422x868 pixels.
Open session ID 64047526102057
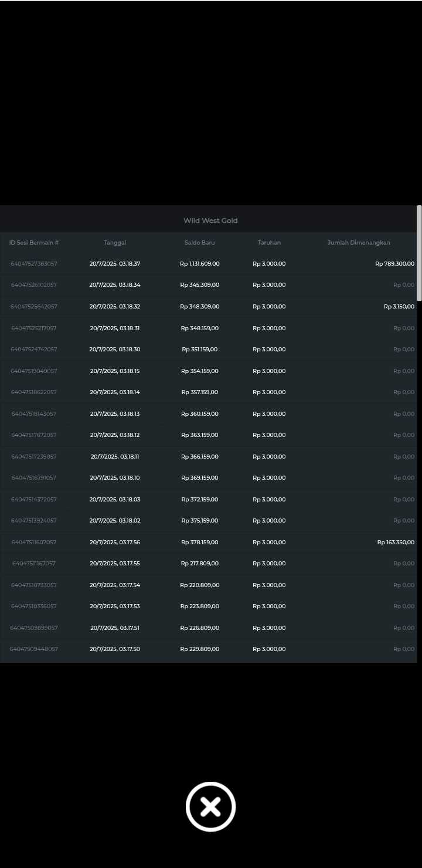click(x=34, y=285)
